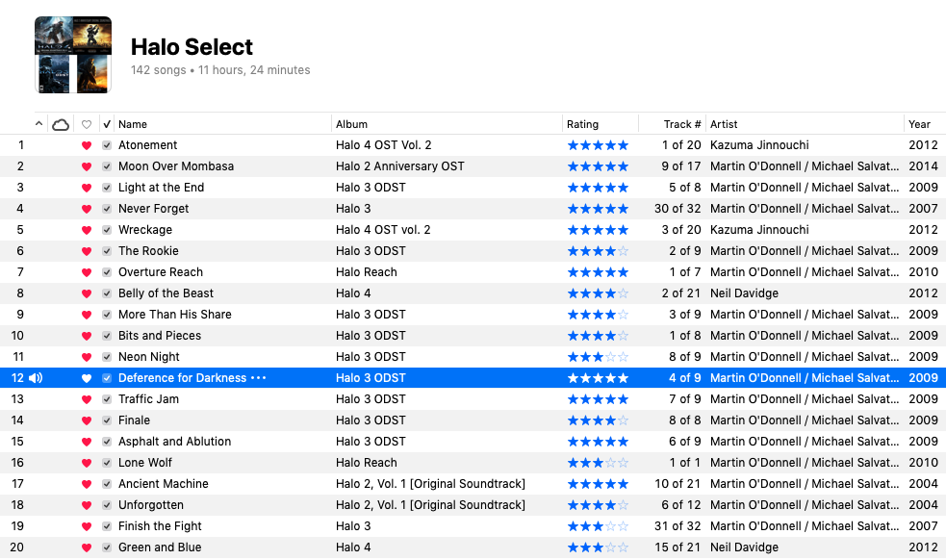Sort by Rating column header
The image size is (946, 560).
[583, 124]
